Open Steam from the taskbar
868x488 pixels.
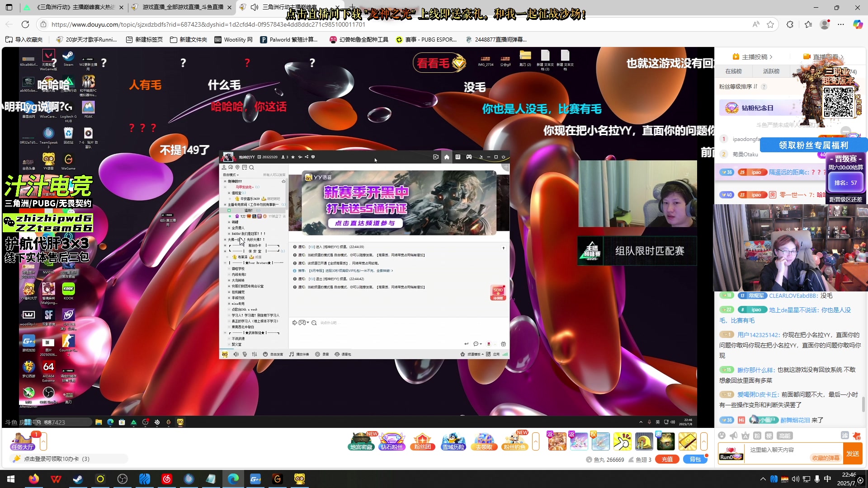pyautogui.click(x=78, y=479)
